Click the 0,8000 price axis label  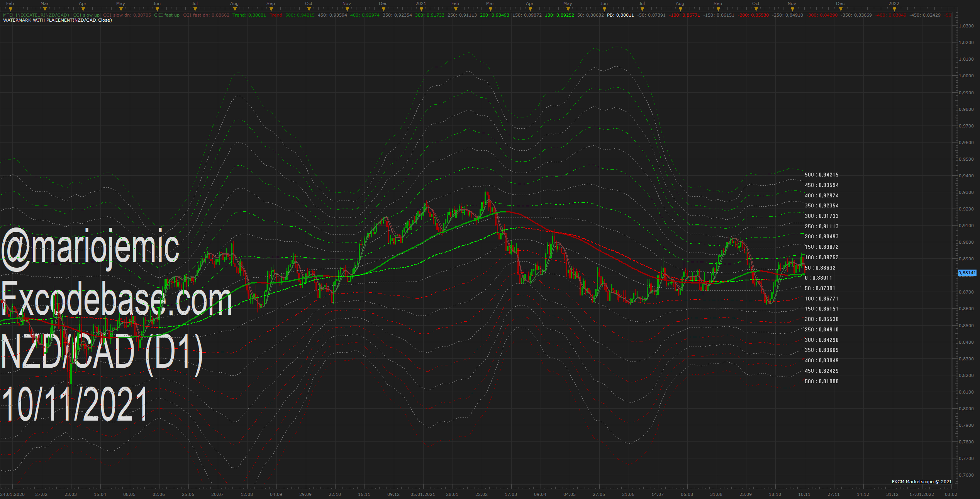coord(966,409)
